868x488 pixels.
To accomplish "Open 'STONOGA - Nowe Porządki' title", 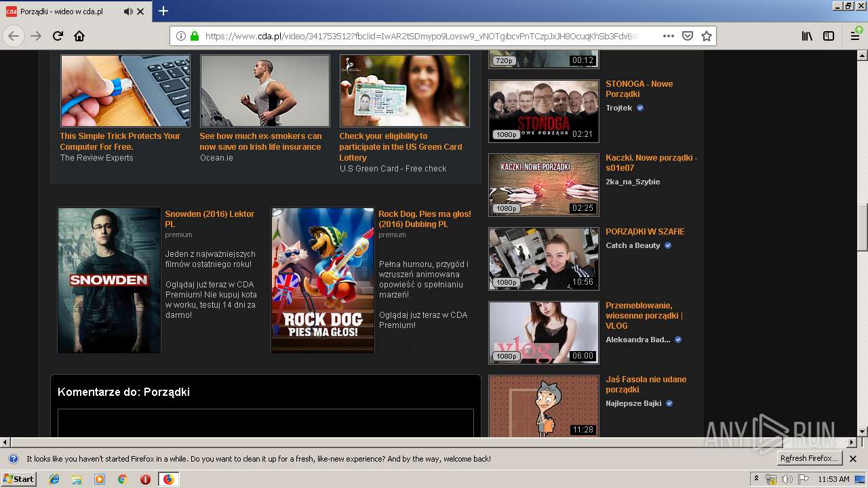I will pyautogui.click(x=639, y=89).
